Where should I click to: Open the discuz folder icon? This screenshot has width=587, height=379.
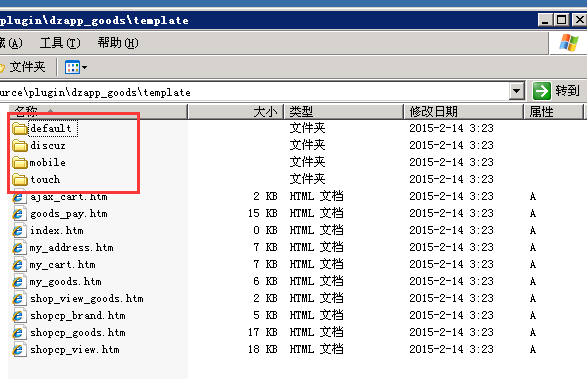click(20, 145)
